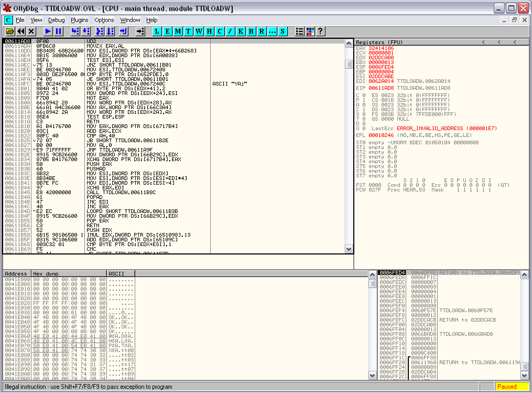Show Source via the S button

[283, 31]
